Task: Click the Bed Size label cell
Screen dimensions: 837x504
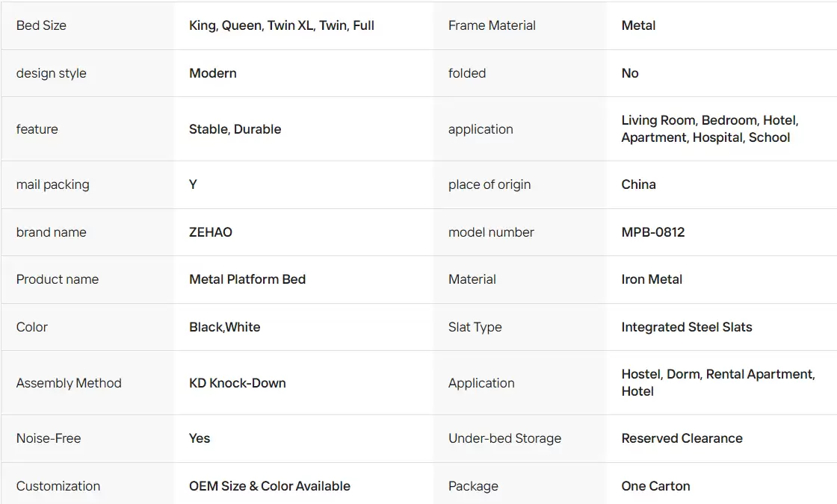Action: (x=87, y=25)
